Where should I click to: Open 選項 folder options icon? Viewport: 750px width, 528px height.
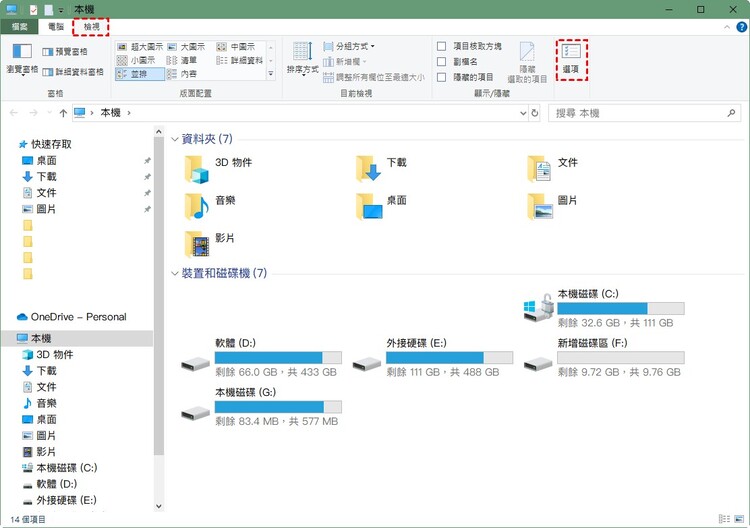(571, 51)
